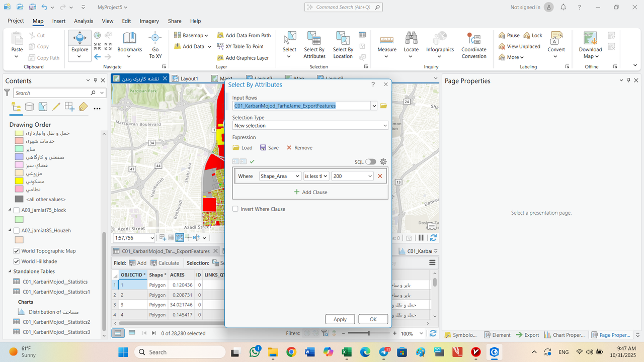Image resolution: width=644 pixels, height=362 pixels.
Task: Switch to the Insert ribbon tab
Action: 59,21
